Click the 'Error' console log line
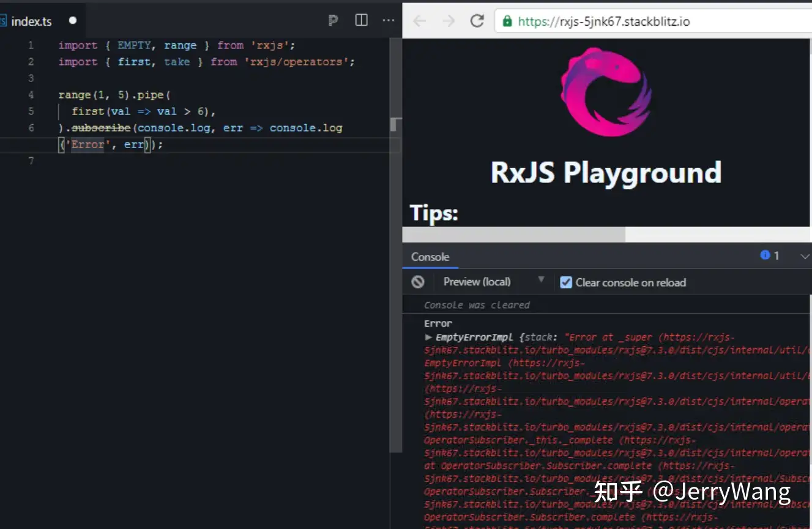The width and height of the screenshot is (812, 529). click(438, 324)
